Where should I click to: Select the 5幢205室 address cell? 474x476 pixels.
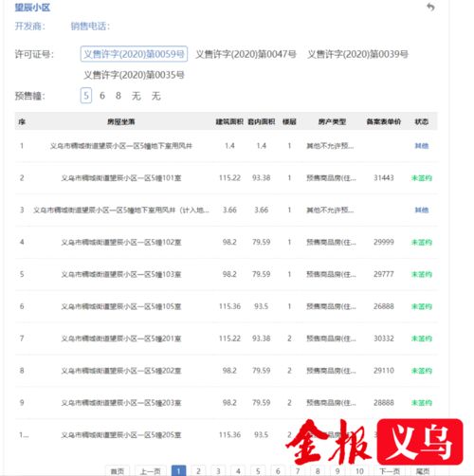[x=121, y=435]
